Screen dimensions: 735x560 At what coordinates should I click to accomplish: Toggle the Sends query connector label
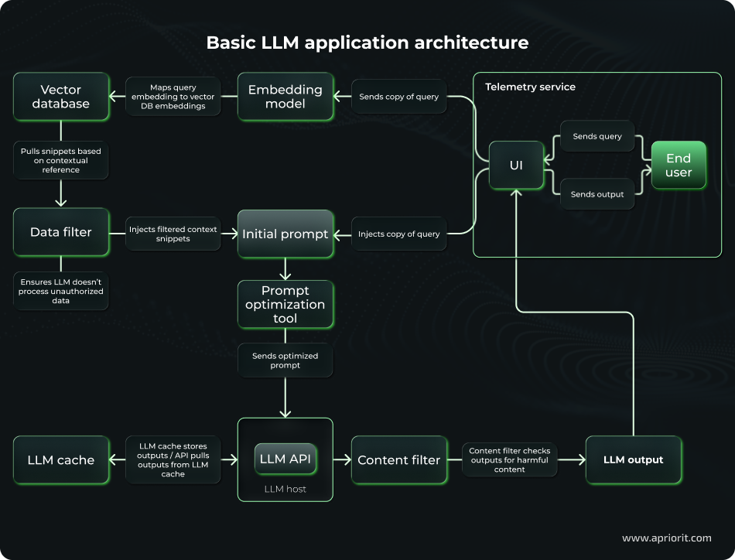click(x=597, y=136)
